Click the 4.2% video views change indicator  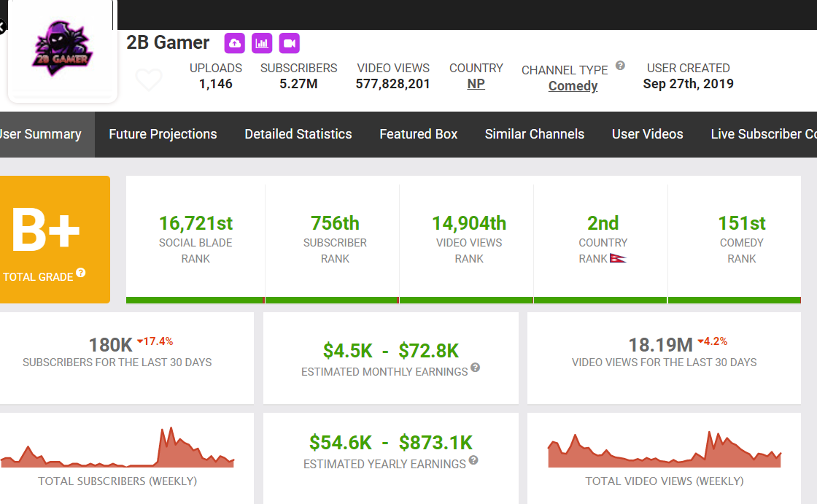click(712, 341)
